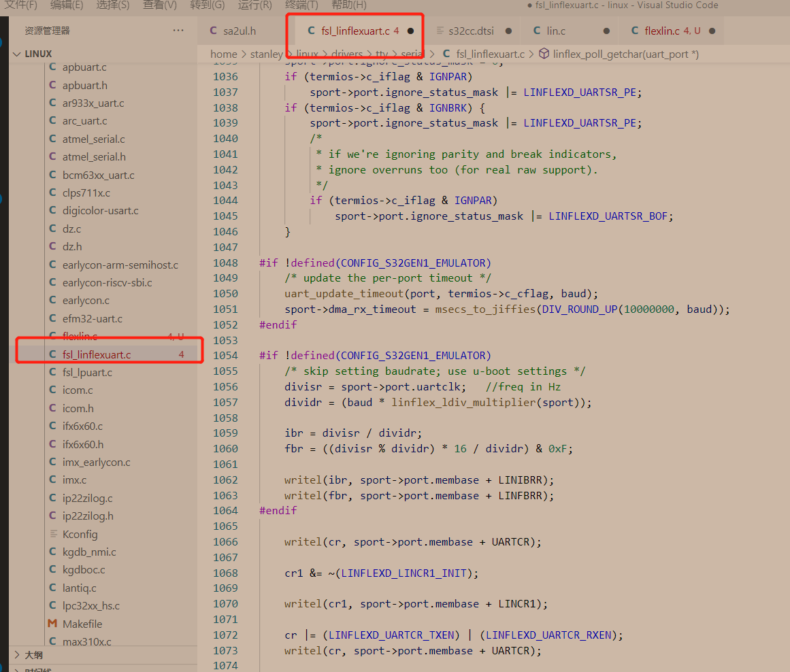
Task: Open the 运行(R) menu
Action: click(x=255, y=5)
